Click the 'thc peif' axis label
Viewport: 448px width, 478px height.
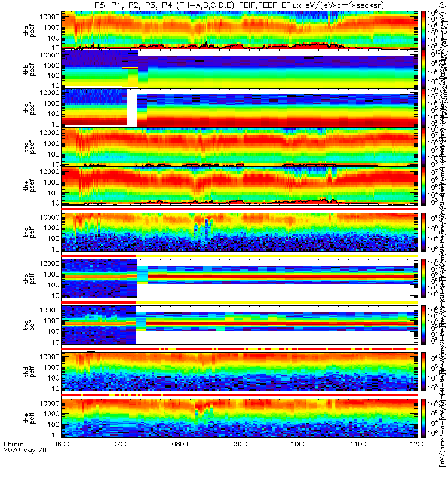29,325
